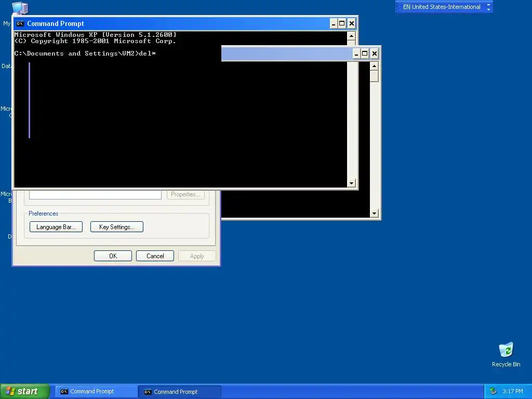Close the front Command Prompt window
Image resolution: width=532 pixels, height=399 pixels.
[352, 23]
